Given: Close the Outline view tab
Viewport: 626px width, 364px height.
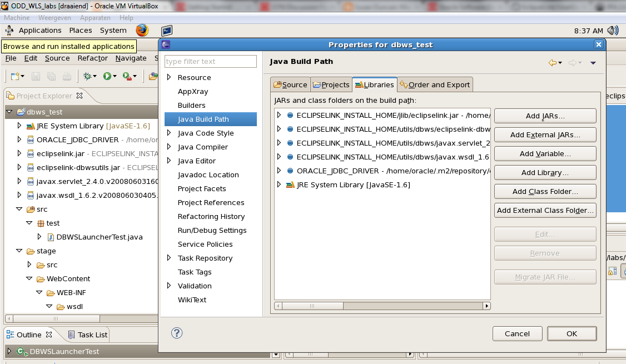Looking at the screenshot, I should pyautogui.click(x=49, y=335).
